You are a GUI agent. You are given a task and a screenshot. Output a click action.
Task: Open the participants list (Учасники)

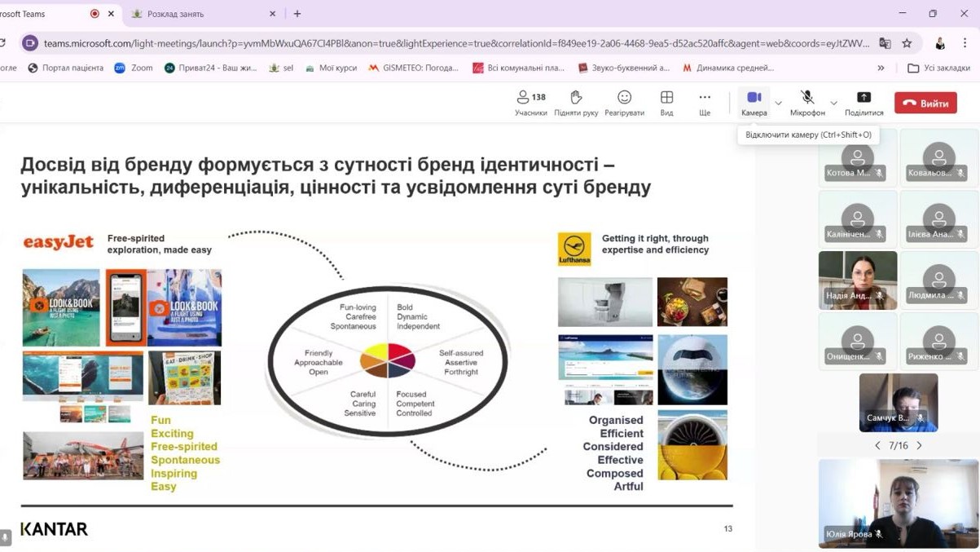pos(530,103)
